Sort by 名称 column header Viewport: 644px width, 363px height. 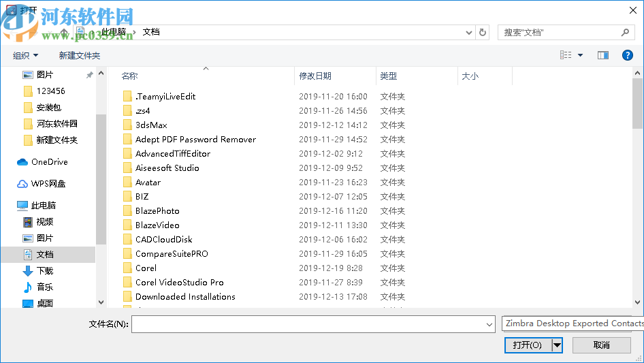coord(129,76)
